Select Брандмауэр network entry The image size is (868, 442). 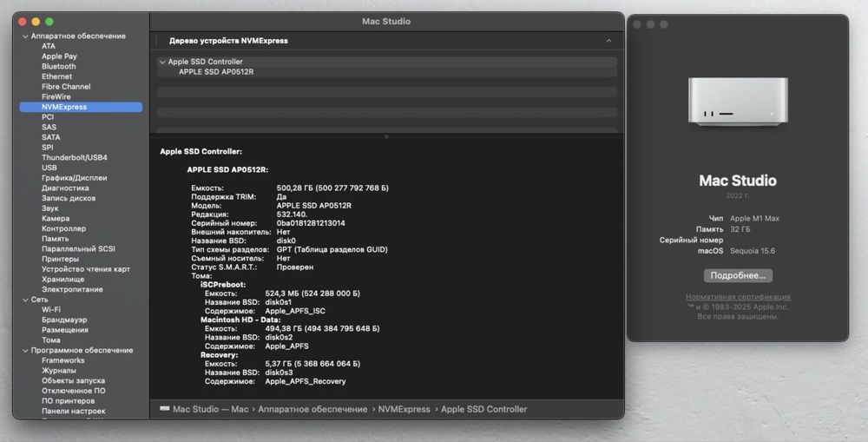point(64,320)
